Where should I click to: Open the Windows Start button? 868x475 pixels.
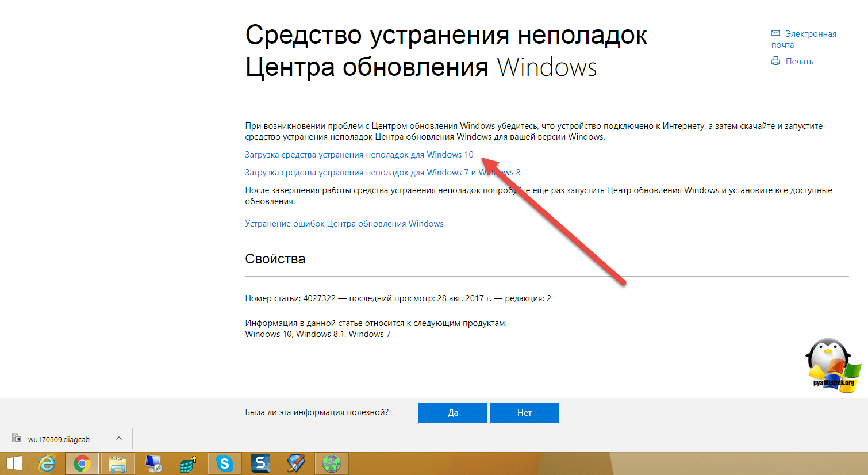click(x=14, y=463)
